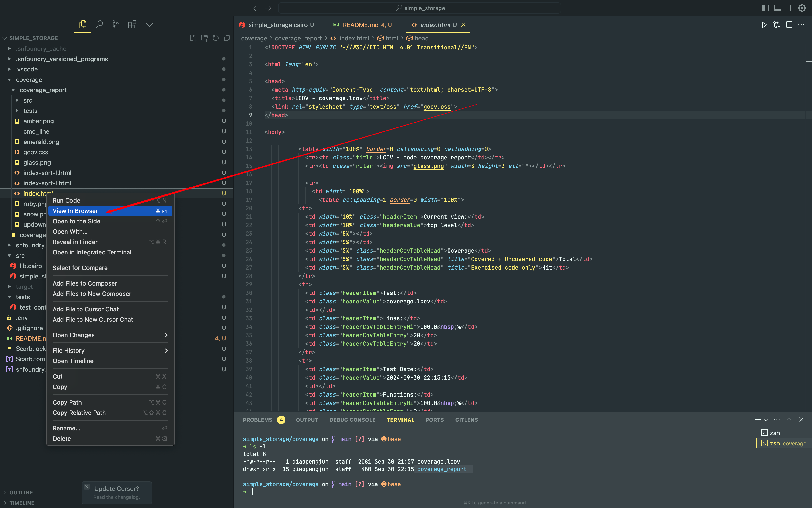
Task: Go forward with the navigation arrow
Action: pyautogui.click(x=268, y=8)
